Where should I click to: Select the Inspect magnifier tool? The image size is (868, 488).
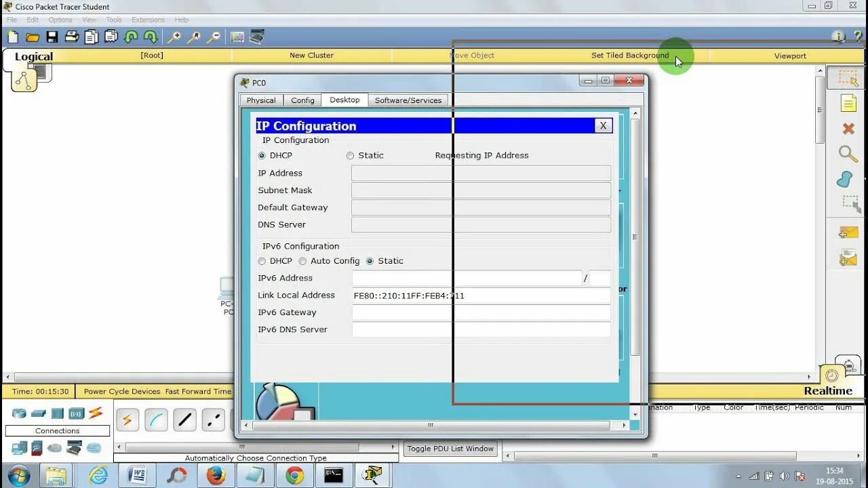click(848, 154)
